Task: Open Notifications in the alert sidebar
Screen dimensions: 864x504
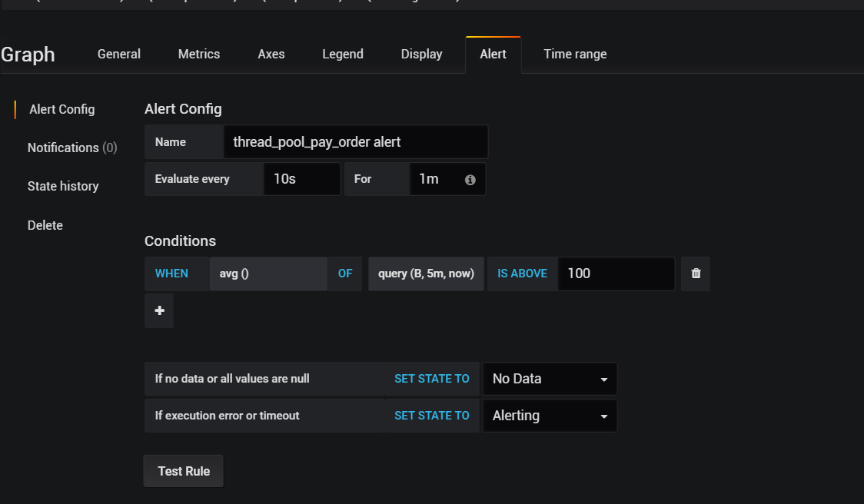Action: point(71,148)
